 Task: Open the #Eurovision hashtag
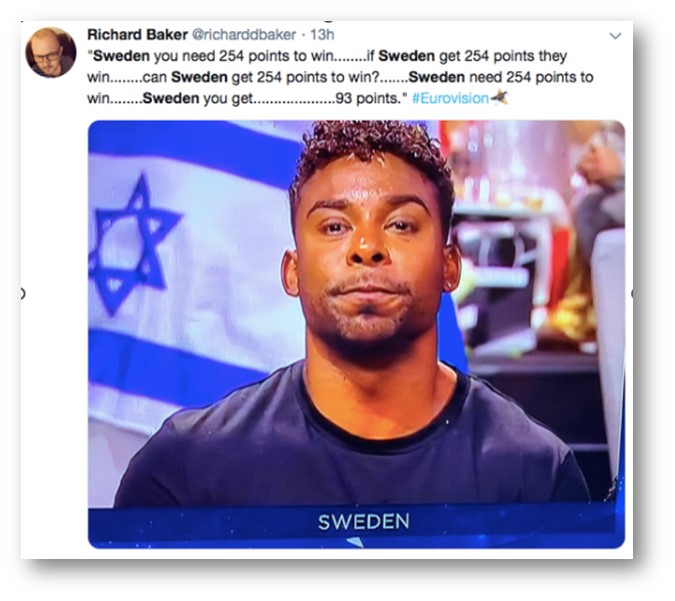[450, 98]
